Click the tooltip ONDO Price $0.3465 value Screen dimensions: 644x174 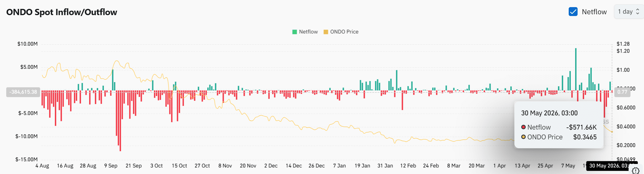(x=585, y=137)
